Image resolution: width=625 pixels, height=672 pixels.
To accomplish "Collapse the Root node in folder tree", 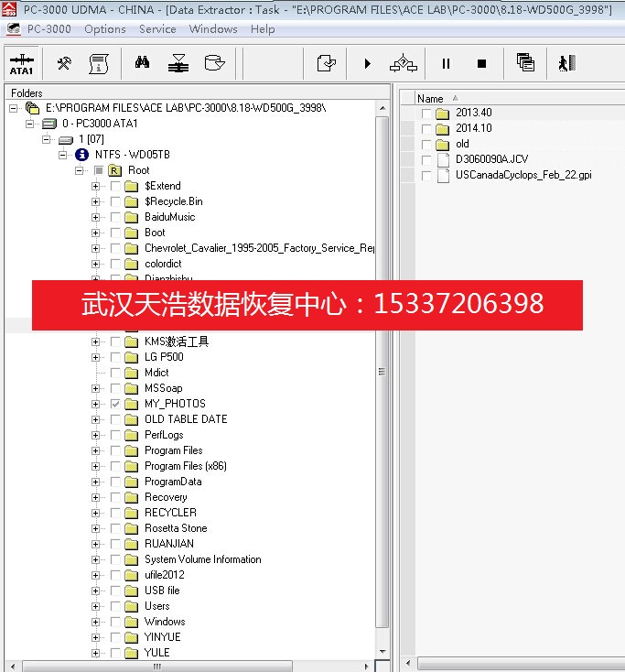I will point(81,170).
